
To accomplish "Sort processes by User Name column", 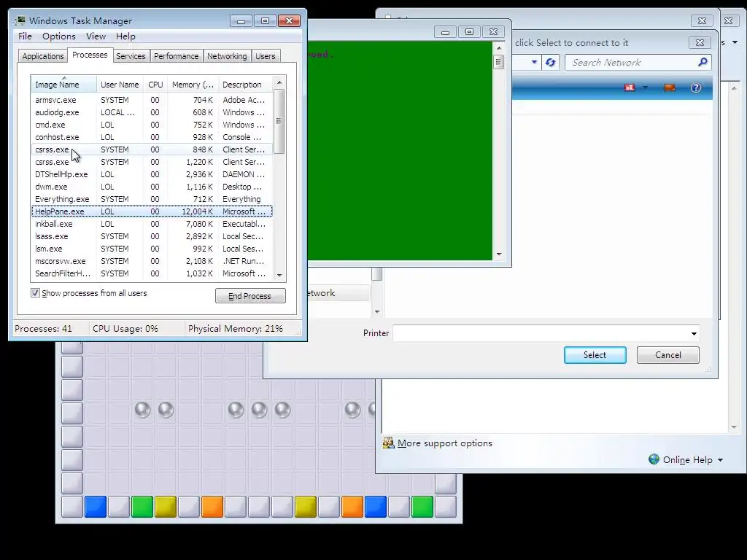I will [120, 85].
